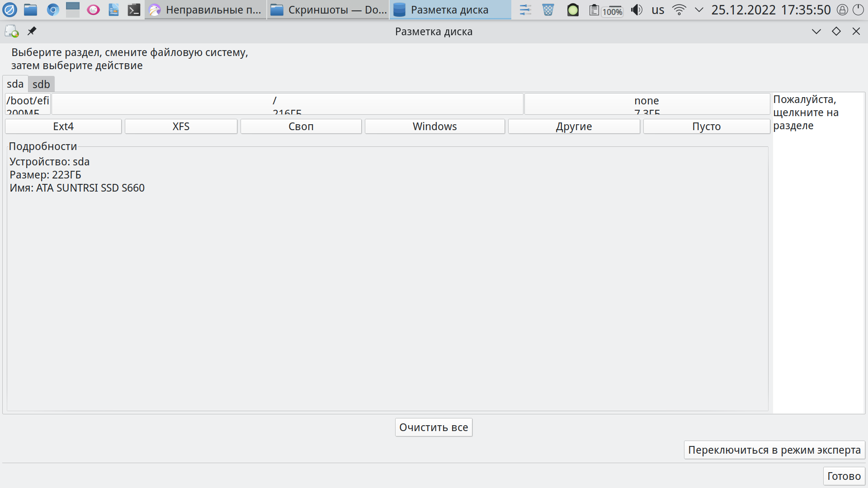Image resolution: width=868 pixels, height=488 pixels.
Task: Select the sda disk tab
Action: (x=15, y=84)
